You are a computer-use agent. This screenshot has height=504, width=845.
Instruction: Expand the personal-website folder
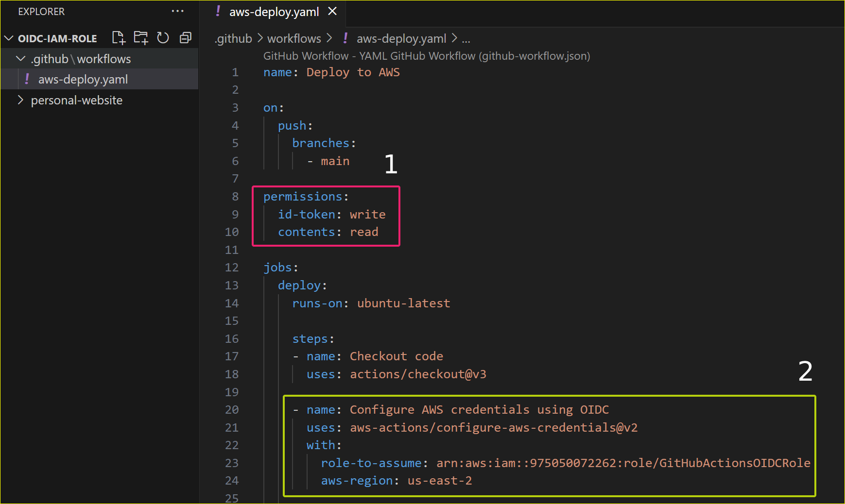click(20, 100)
